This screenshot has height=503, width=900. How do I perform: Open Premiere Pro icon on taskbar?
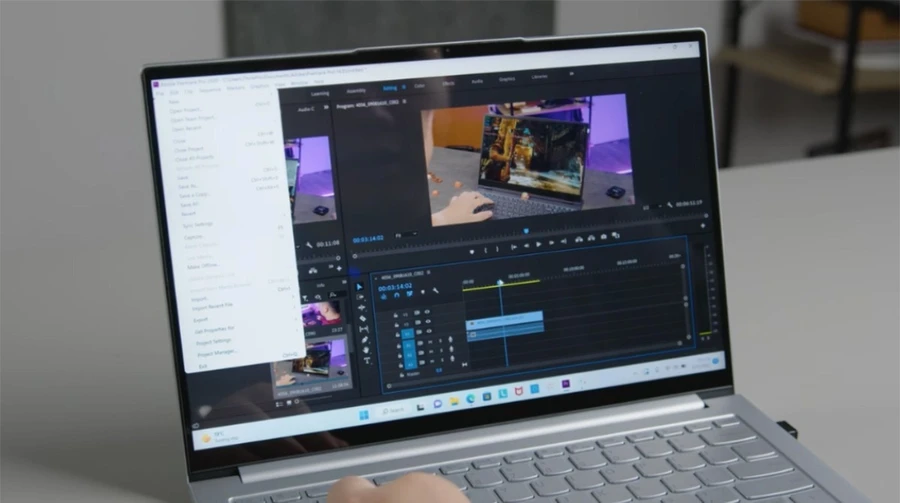pyautogui.click(x=565, y=384)
